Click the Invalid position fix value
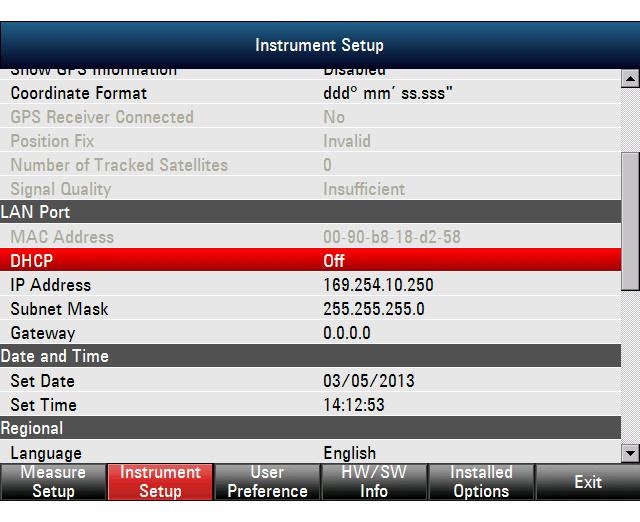This screenshot has height=522, width=640. pos(347,141)
